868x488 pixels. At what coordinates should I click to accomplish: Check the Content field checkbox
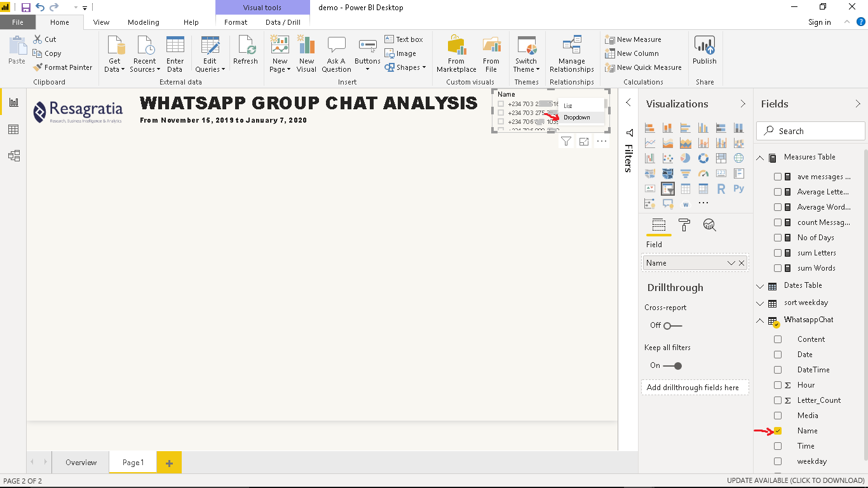tap(778, 339)
